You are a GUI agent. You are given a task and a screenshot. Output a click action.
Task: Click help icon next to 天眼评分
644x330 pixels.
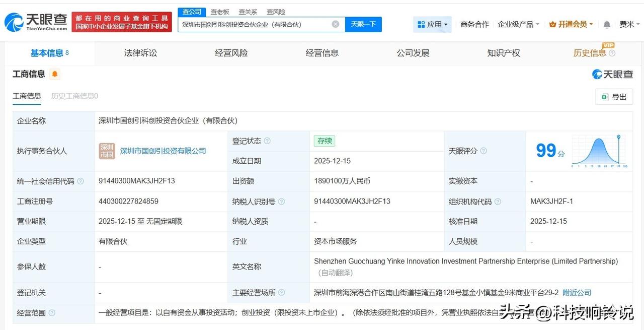pyautogui.click(x=484, y=151)
